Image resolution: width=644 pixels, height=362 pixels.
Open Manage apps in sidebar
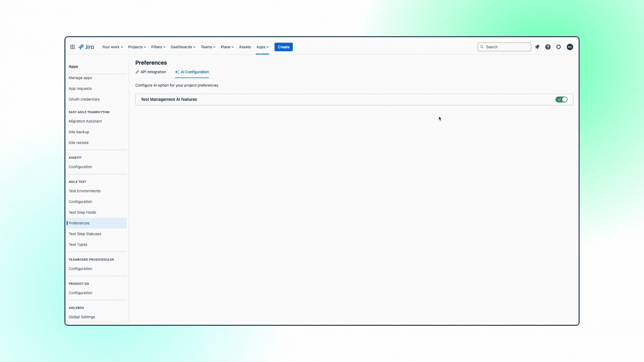click(80, 78)
